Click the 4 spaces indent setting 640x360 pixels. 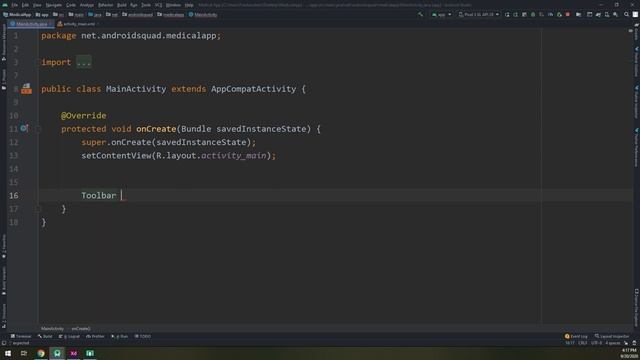(613, 343)
